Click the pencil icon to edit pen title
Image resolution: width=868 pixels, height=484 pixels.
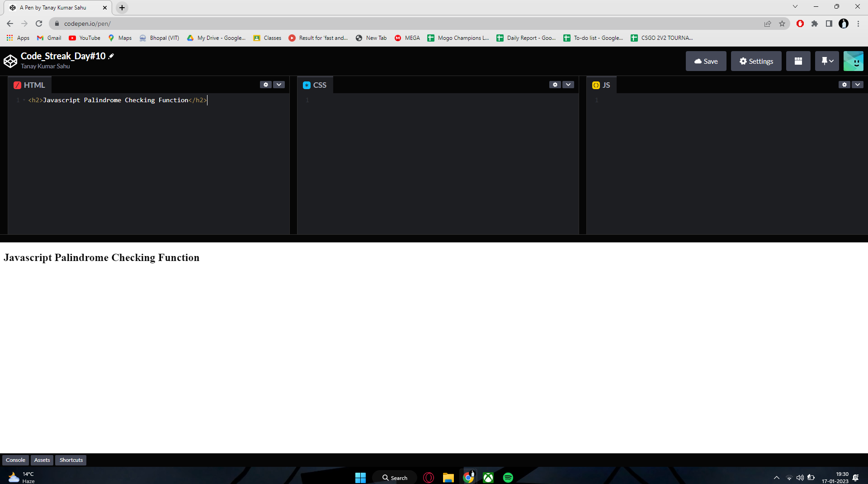(111, 56)
